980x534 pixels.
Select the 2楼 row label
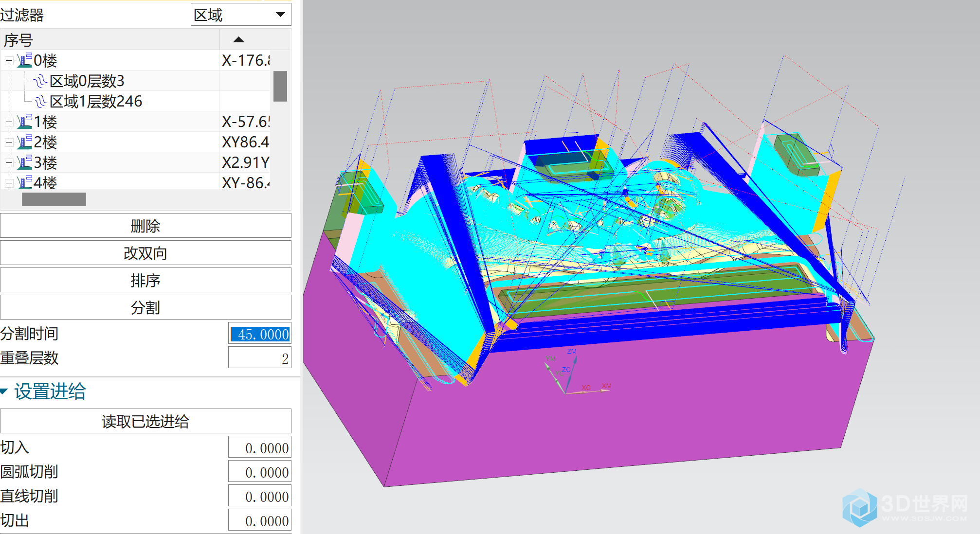point(45,142)
